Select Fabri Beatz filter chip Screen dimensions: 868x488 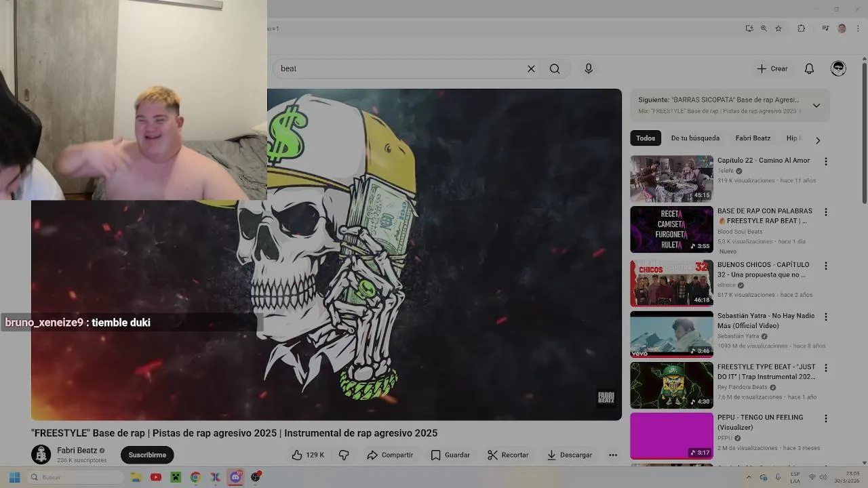click(753, 138)
